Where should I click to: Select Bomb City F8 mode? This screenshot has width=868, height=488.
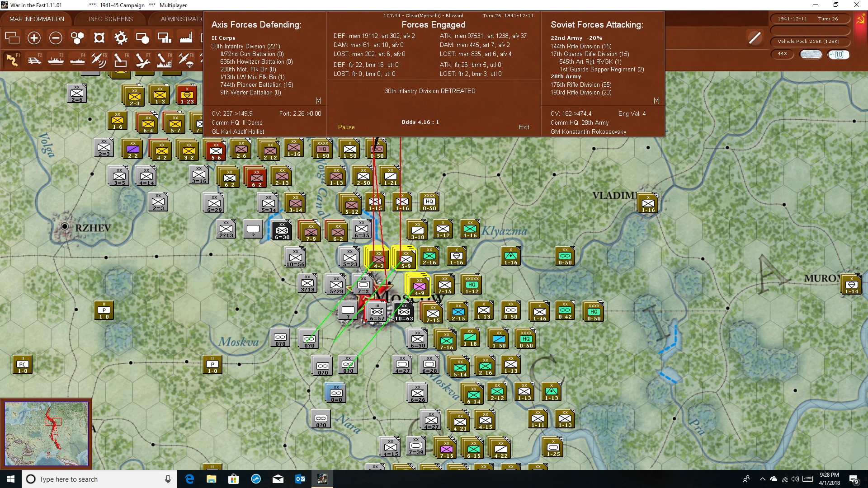point(164,60)
